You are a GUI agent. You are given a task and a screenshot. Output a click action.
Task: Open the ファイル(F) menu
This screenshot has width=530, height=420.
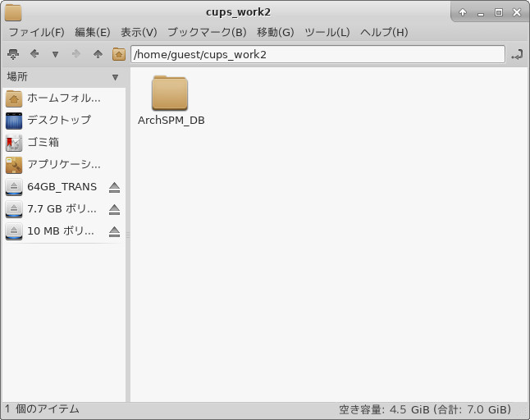pyautogui.click(x=36, y=32)
